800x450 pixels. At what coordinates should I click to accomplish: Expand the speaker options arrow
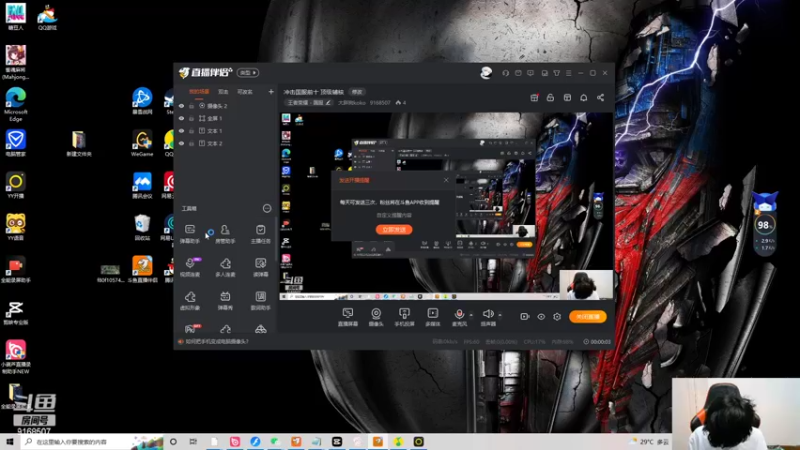(x=499, y=315)
